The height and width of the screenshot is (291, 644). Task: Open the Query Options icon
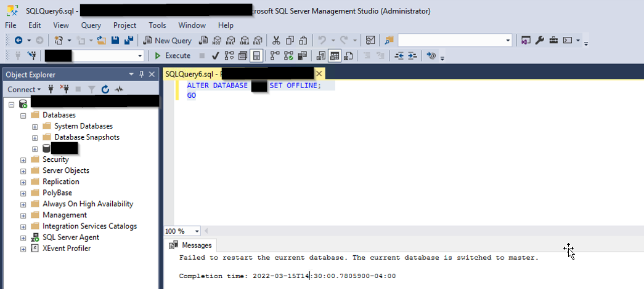[243, 55]
